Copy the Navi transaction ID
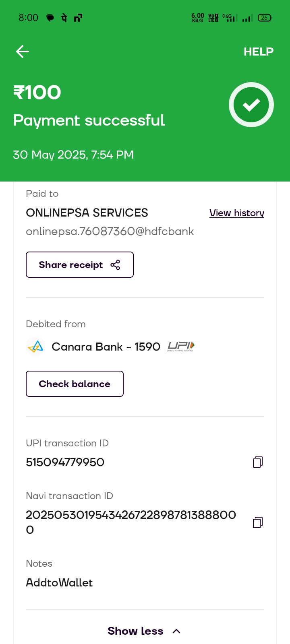290x644 pixels. tap(258, 522)
